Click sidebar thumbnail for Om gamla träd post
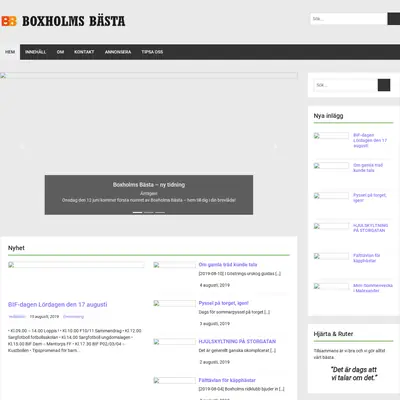Screen dimensions: 400x400 coord(331,166)
